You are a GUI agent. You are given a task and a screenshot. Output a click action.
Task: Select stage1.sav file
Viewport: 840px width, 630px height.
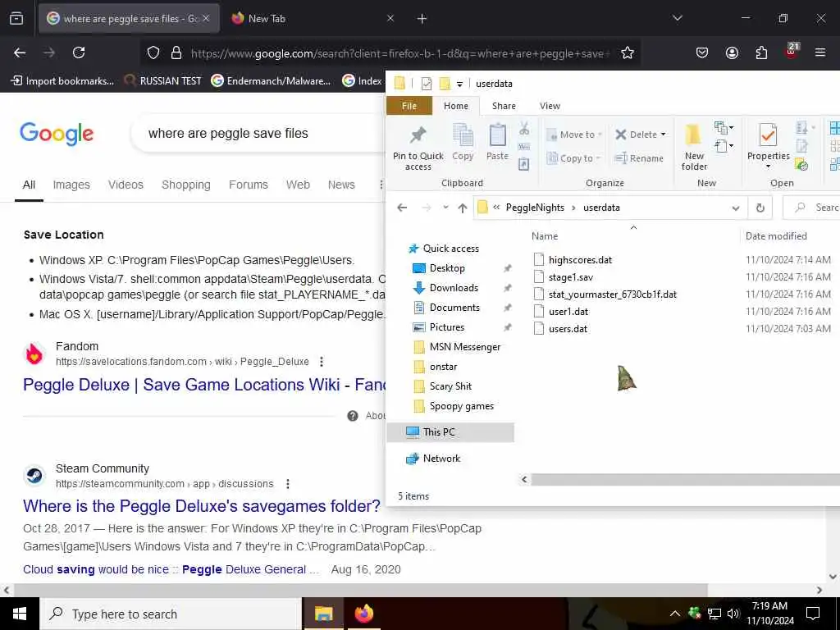click(571, 277)
